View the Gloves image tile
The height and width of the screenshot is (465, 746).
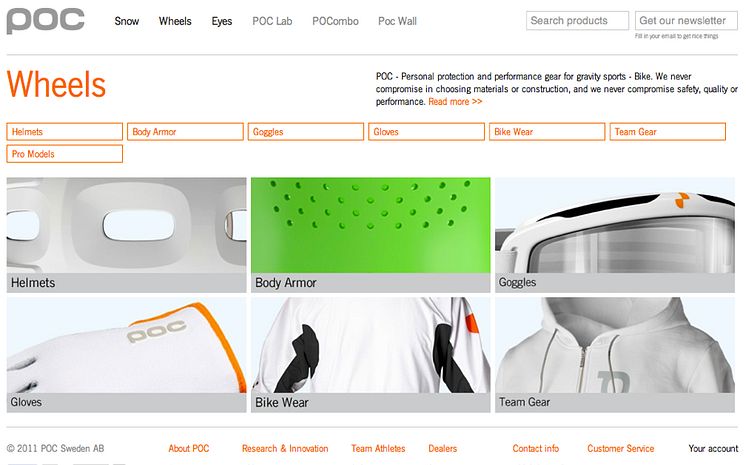coord(127,355)
